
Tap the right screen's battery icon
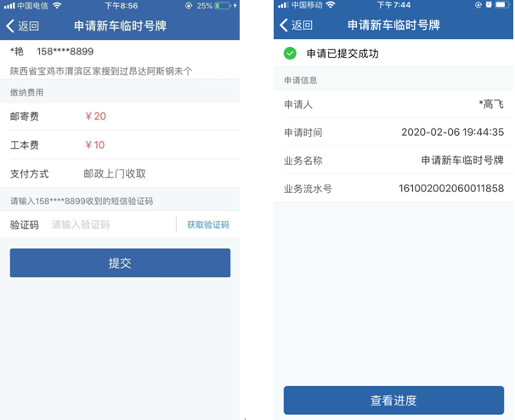[502, 4]
